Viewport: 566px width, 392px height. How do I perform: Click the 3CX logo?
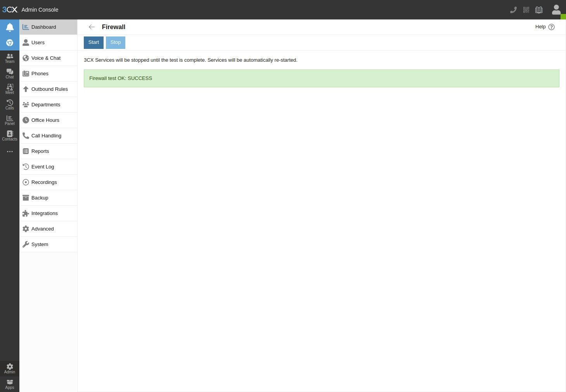[10, 10]
